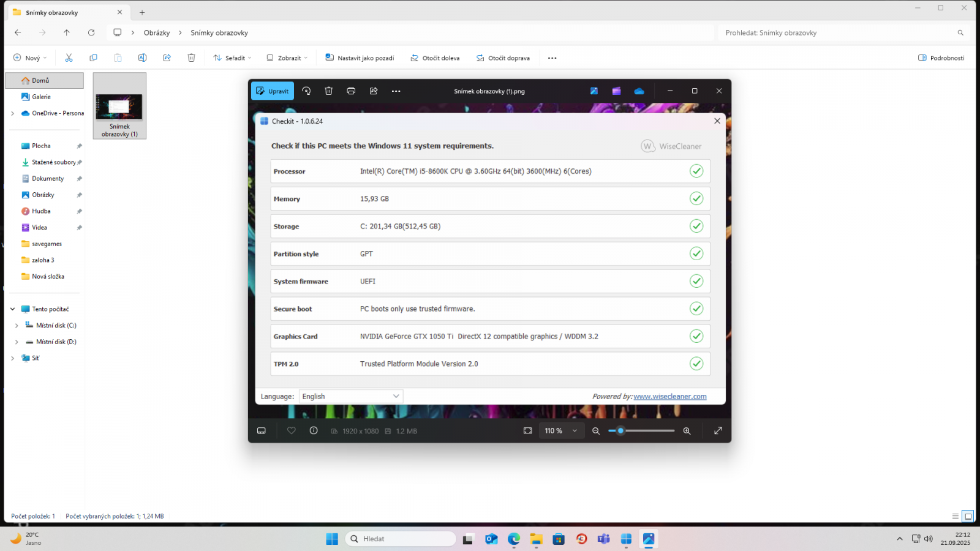
Task: Cut the selected file in File Explorer
Action: [x=69, y=58]
